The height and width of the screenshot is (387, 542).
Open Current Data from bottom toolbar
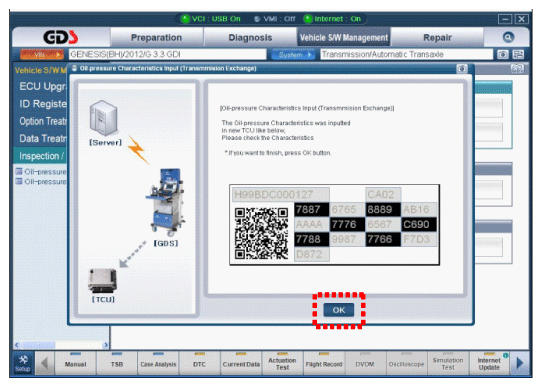pyautogui.click(x=241, y=364)
